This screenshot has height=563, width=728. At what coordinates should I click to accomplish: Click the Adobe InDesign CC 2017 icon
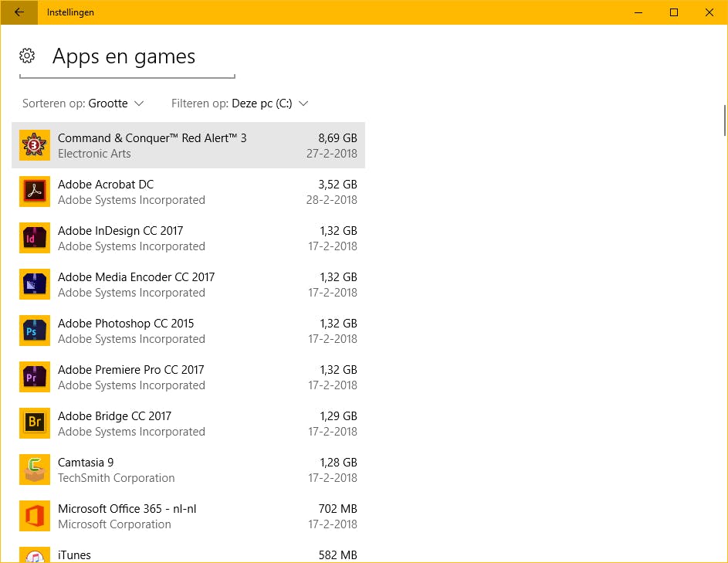point(34,238)
